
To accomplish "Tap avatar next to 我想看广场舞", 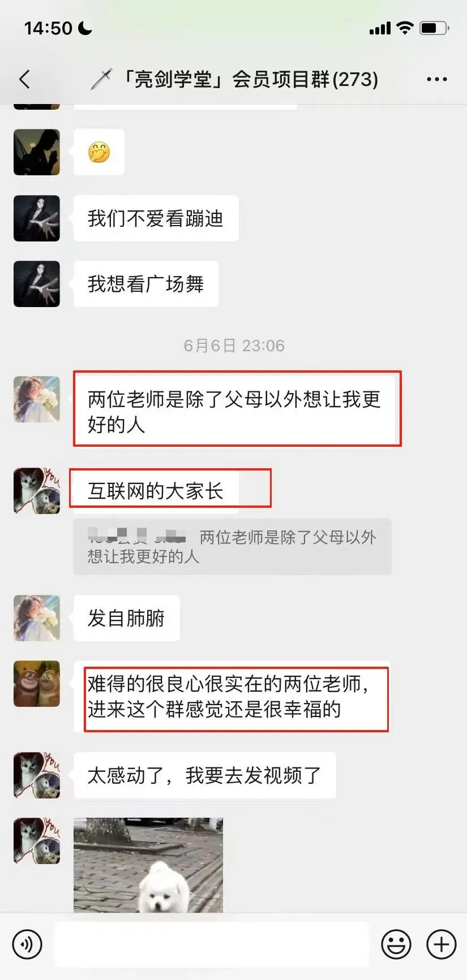I will click(x=37, y=284).
